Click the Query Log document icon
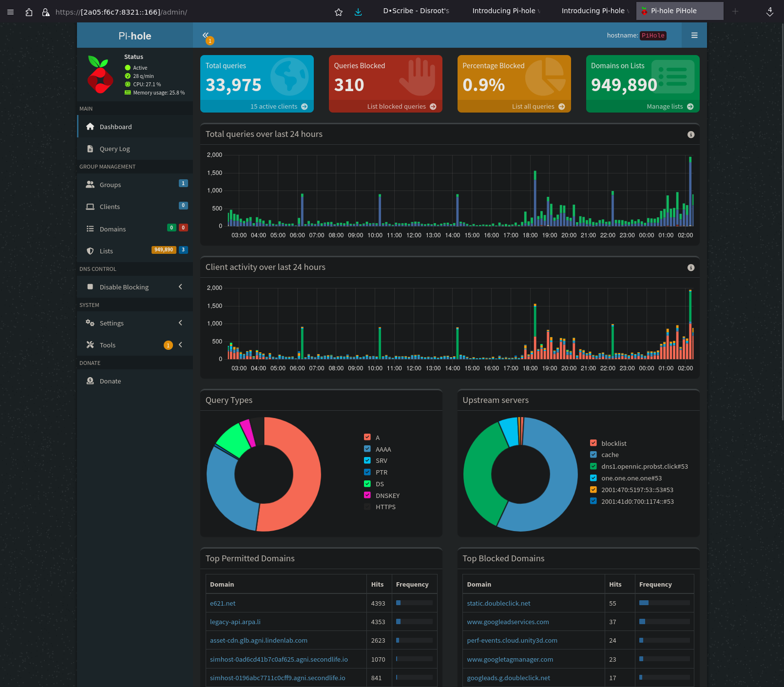784x687 pixels. pyautogui.click(x=90, y=149)
